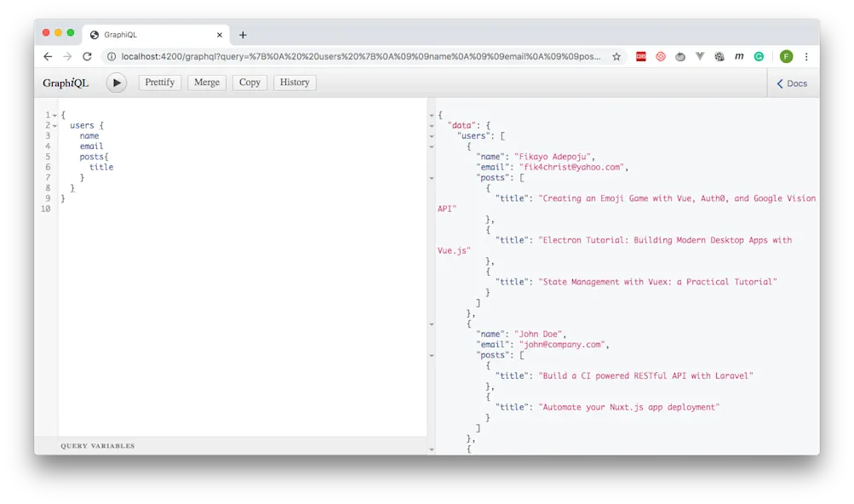Open the Chrome three-dot menu

[x=806, y=56]
